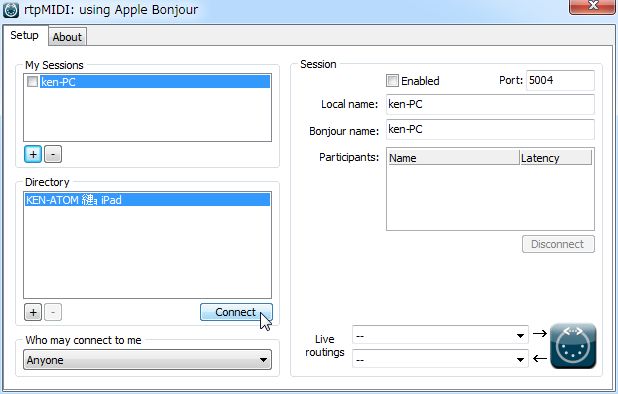Viewport: 618px width, 394px height.
Task: Remove session with My Sessions minus button
Action: pyautogui.click(x=53, y=154)
